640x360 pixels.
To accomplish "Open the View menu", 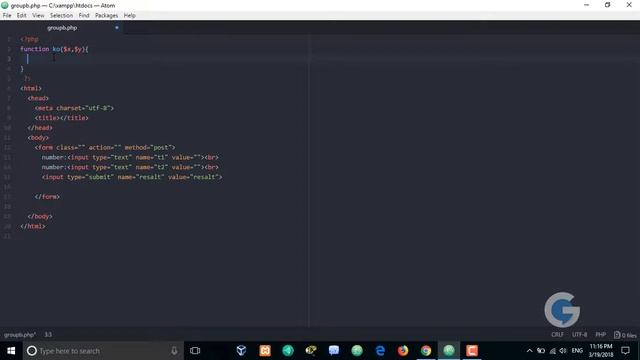I will [38, 16].
